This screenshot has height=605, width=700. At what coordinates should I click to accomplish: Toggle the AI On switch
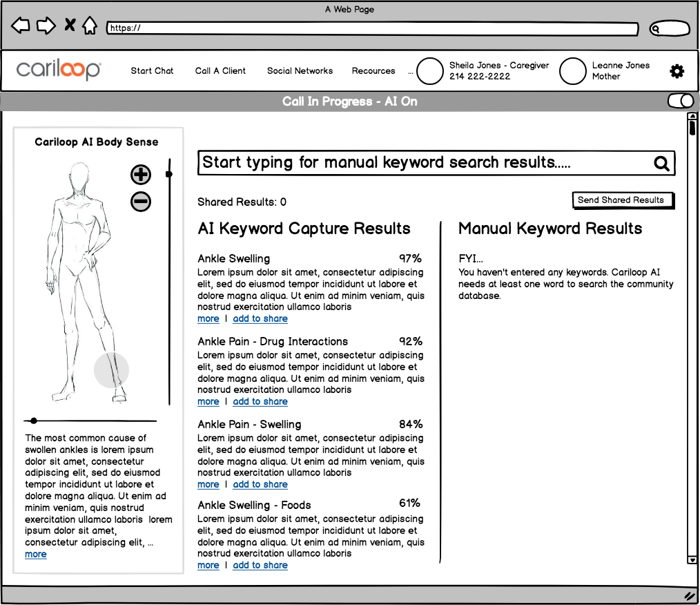pos(680,102)
